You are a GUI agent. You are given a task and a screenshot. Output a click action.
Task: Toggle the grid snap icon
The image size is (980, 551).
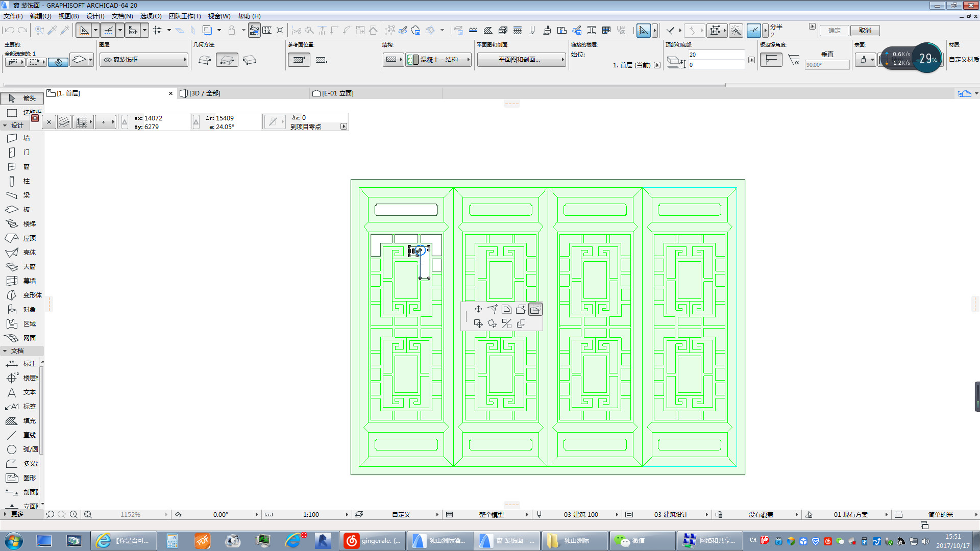(x=157, y=31)
